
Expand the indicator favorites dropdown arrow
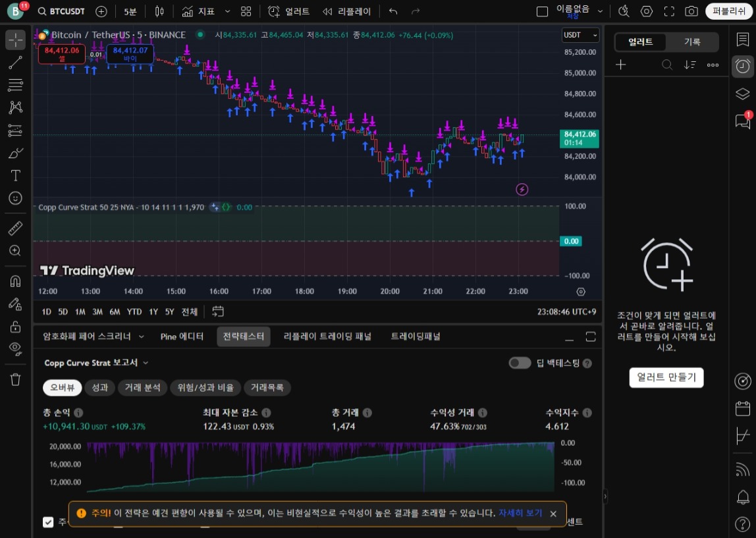coord(228,12)
